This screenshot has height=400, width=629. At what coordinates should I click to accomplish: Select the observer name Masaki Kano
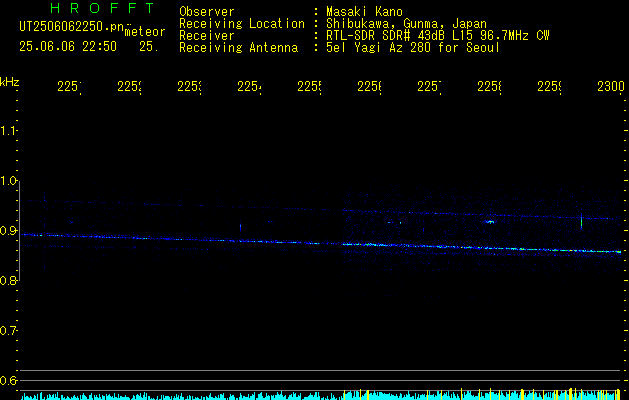coord(364,12)
